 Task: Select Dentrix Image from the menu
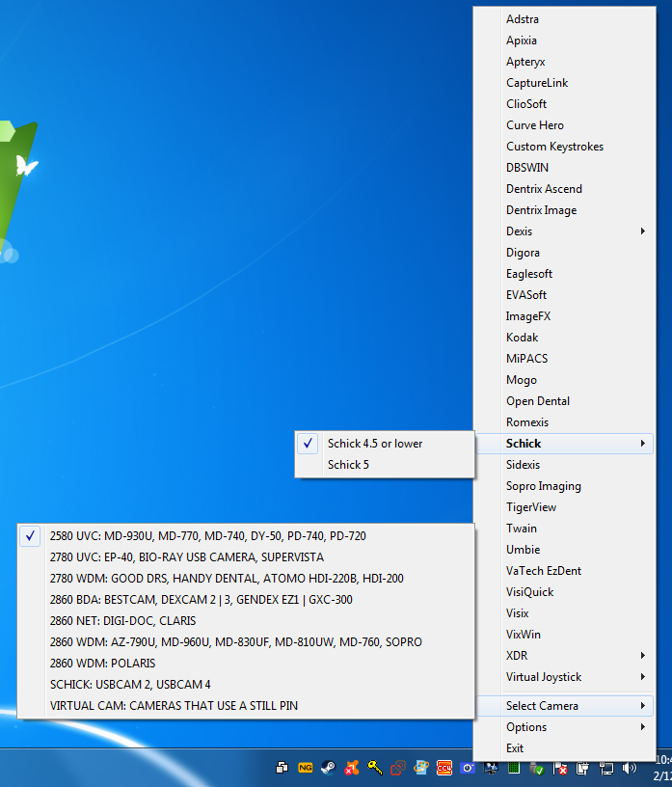click(565, 210)
